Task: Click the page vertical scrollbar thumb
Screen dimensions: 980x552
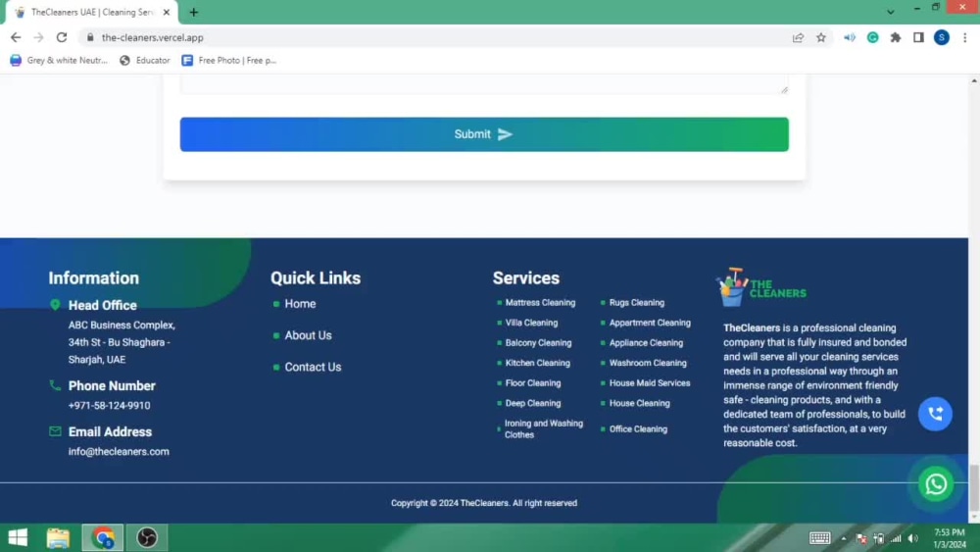Action: pyautogui.click(x=974, y=487)
